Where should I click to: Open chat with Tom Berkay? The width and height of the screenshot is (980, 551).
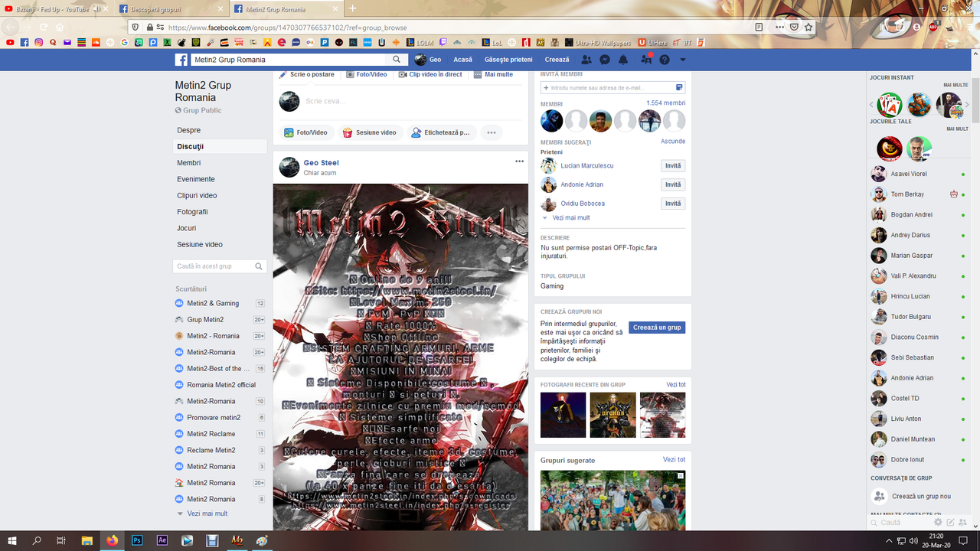pyautogui.click(x=919, y=194)
